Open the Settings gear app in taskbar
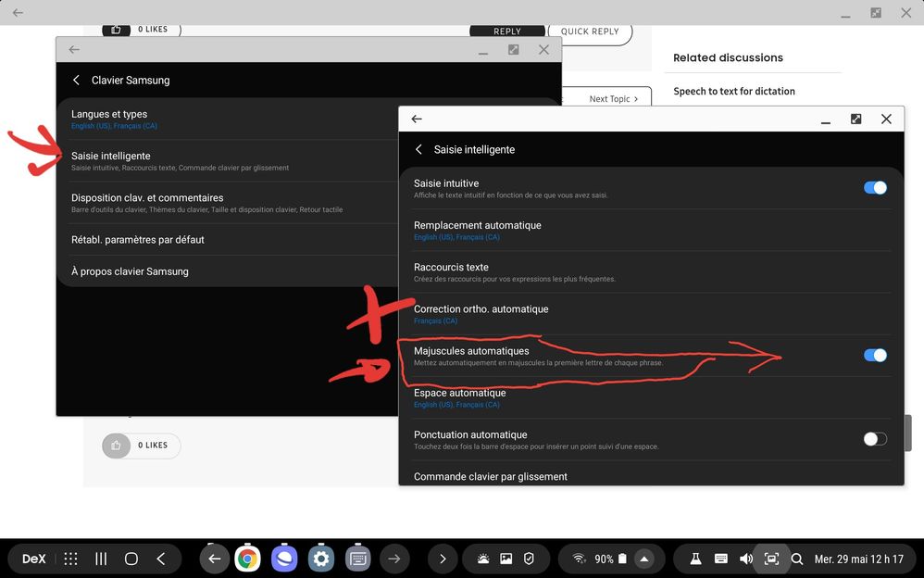924x578 pixels. (321, 559)
